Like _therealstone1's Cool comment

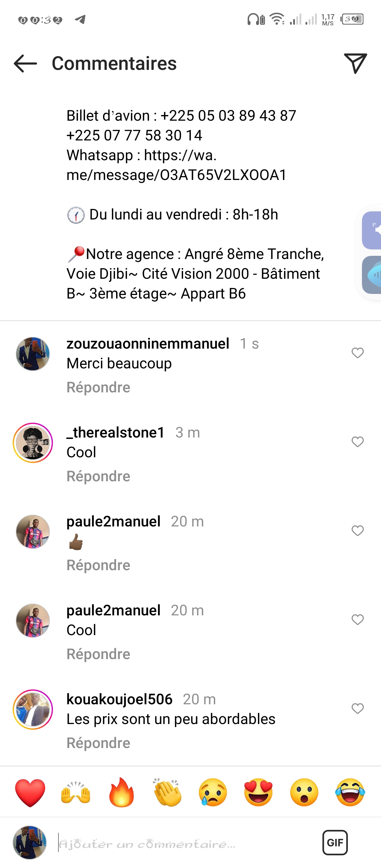357,442
